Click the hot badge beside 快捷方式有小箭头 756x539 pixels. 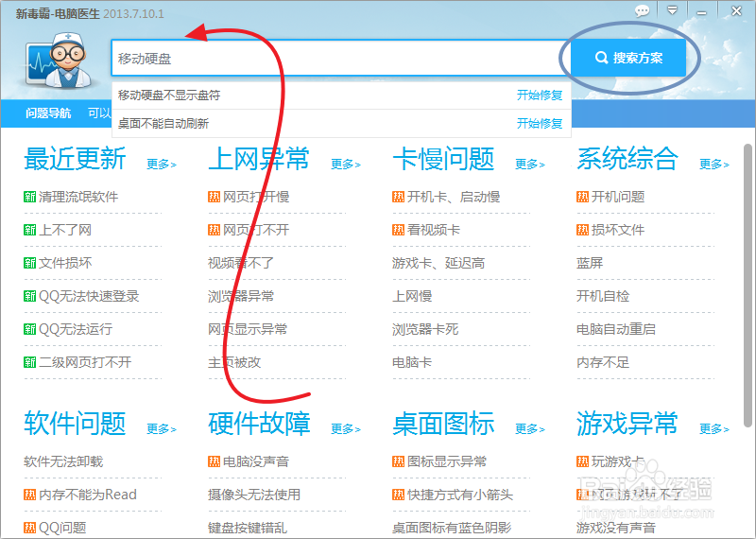(398, 495)
